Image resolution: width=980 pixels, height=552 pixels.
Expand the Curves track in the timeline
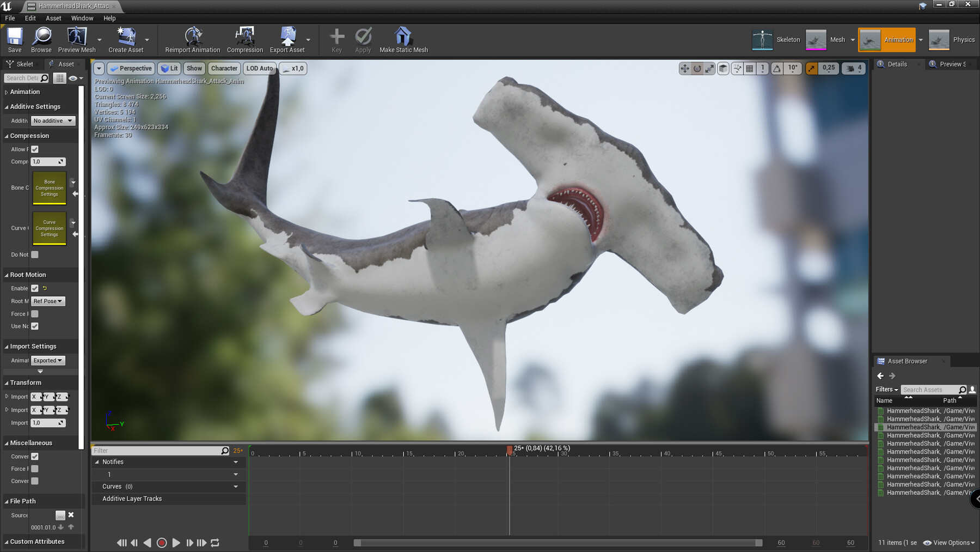[236, 486]
